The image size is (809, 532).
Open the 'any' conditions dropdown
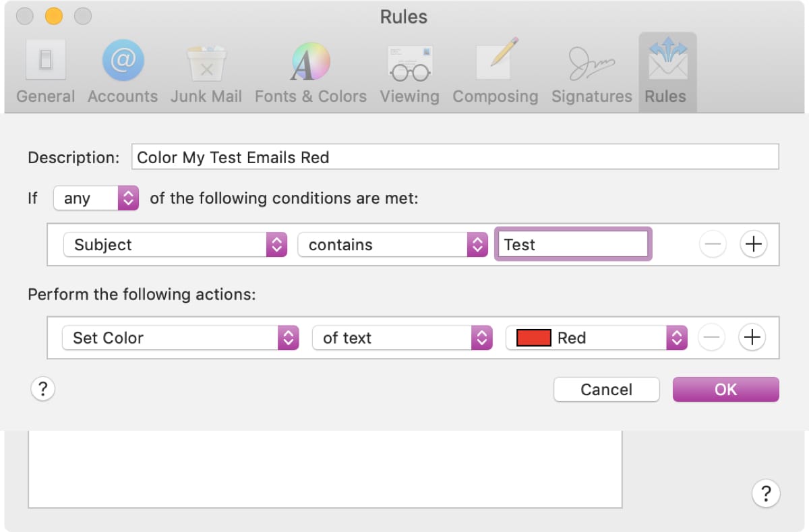click(x=96, y=198)
